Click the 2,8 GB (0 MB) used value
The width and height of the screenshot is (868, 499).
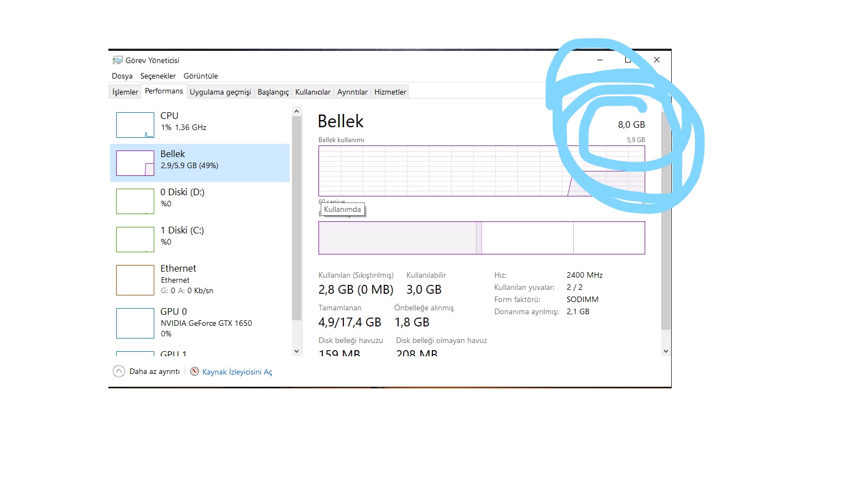point(355,289)
